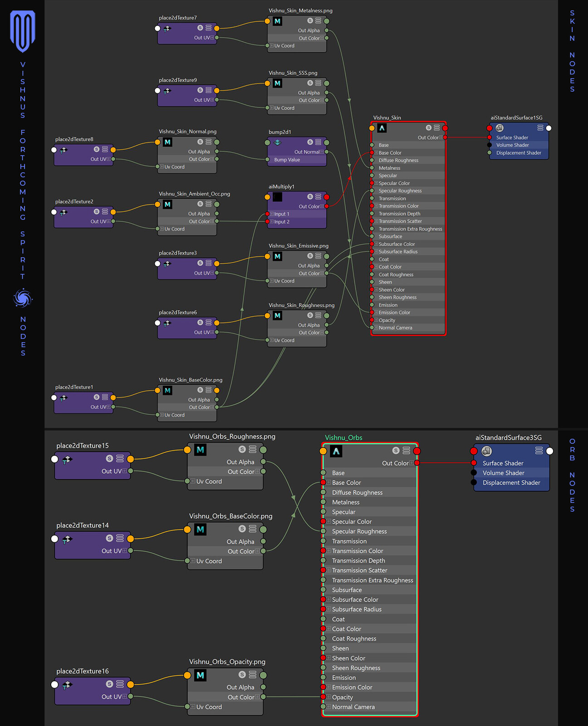This screenshot has width=588, height=726.
Task: Select the Vishnu_Orbs_Opacity.png node title
Action: [x=227, y=662]
